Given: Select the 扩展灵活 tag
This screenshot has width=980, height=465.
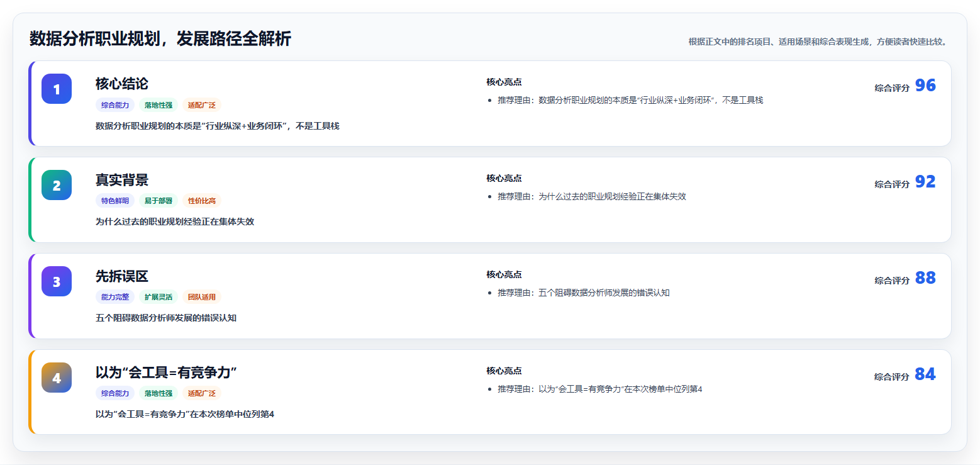Looking at the screenshot, I should (159, 297).
